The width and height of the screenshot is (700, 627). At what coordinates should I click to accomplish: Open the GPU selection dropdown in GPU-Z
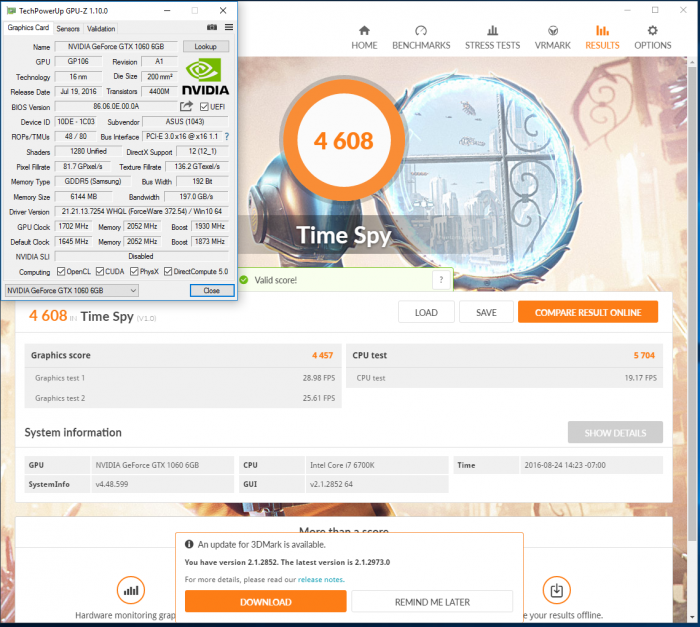(71, 291)
